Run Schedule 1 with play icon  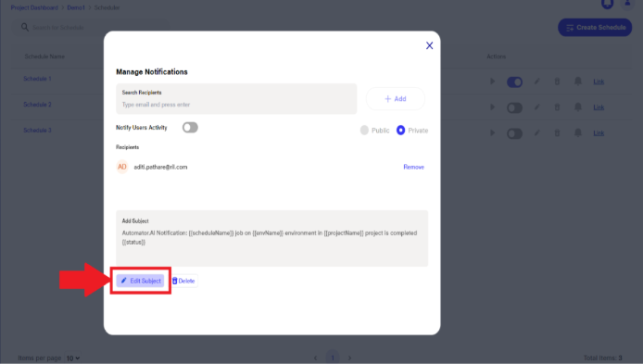pyautogui.click(x=493, y=82)
